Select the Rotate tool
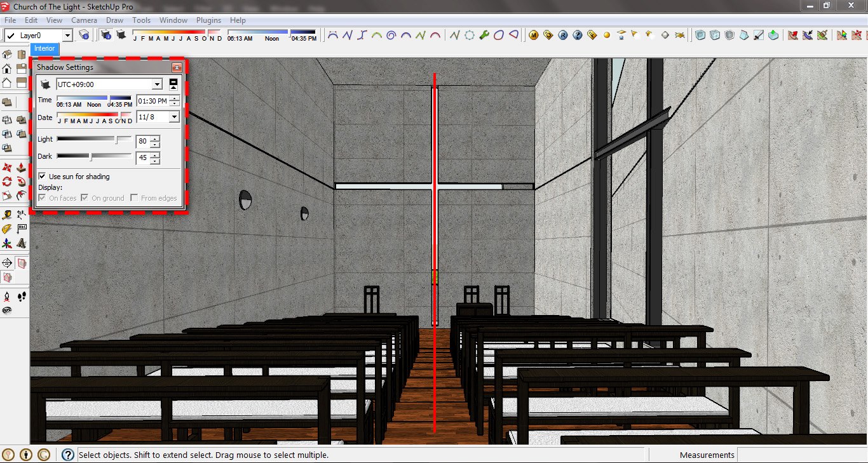868x463 pixels. click(x=7, y=181)
